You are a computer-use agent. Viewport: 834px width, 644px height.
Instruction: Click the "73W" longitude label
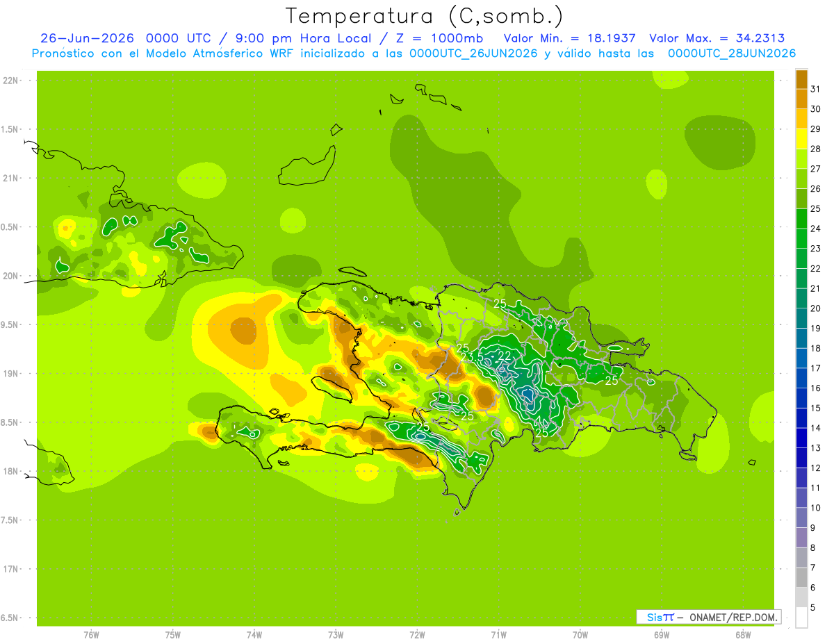[336, 634]
